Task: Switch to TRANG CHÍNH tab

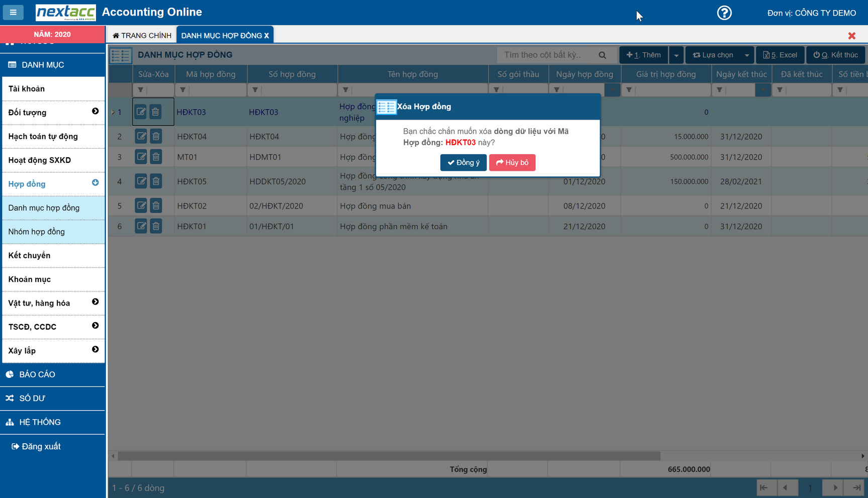Action: [x=142, y=36]
